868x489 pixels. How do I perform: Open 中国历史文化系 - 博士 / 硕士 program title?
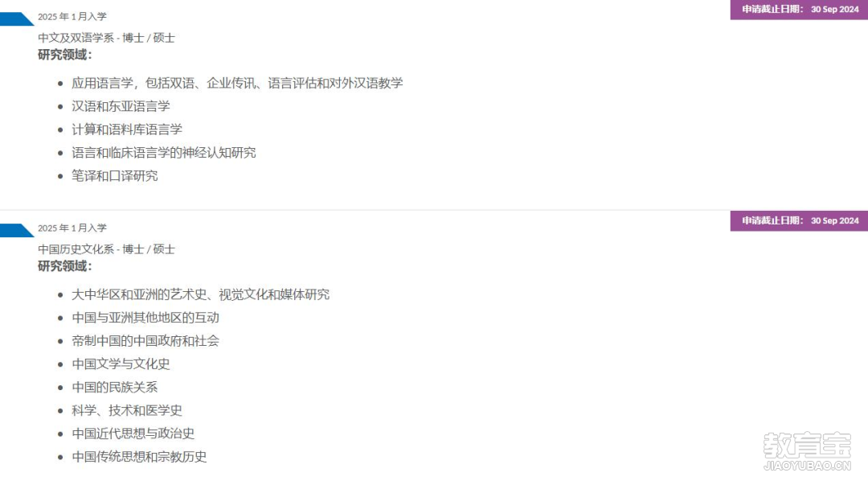(106, 249)
